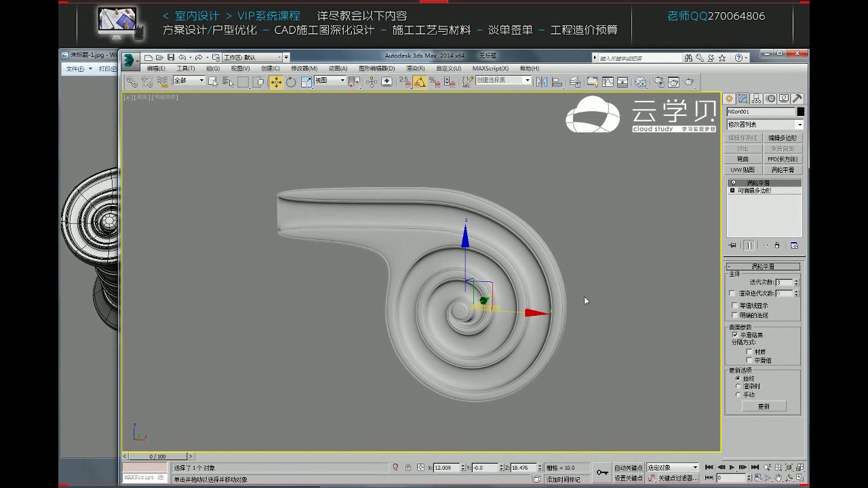Click the Mirror tool icon
The height and width of the screenshot is (488, 868).
[x=541, y=81]
